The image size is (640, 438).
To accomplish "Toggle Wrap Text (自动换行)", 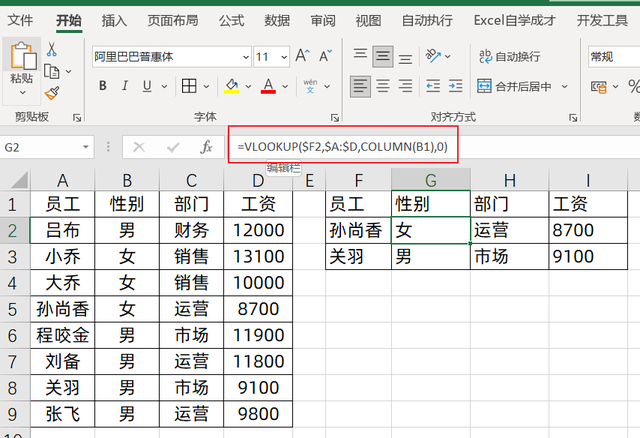I will 484,57.
